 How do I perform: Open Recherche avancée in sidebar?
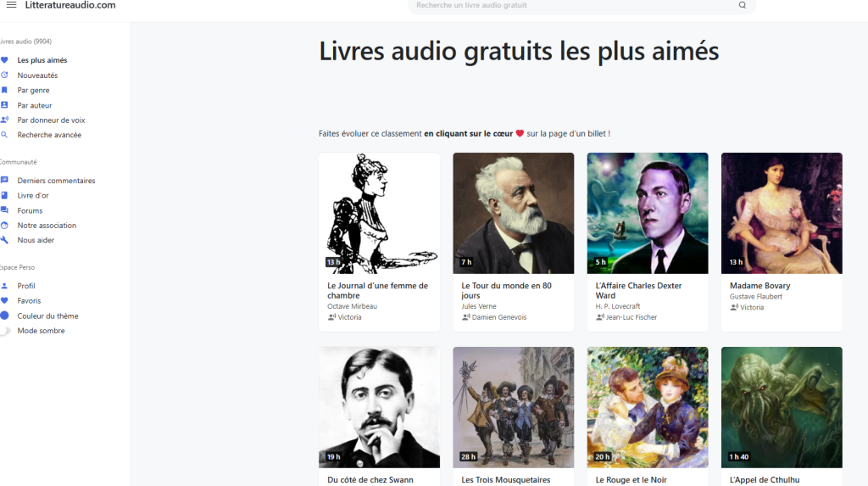pyautogui.click(x=49, y=135)
